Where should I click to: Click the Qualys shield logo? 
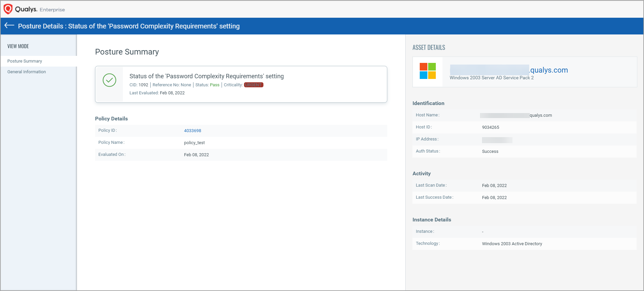pyautogui.click(x=8, y=9)
